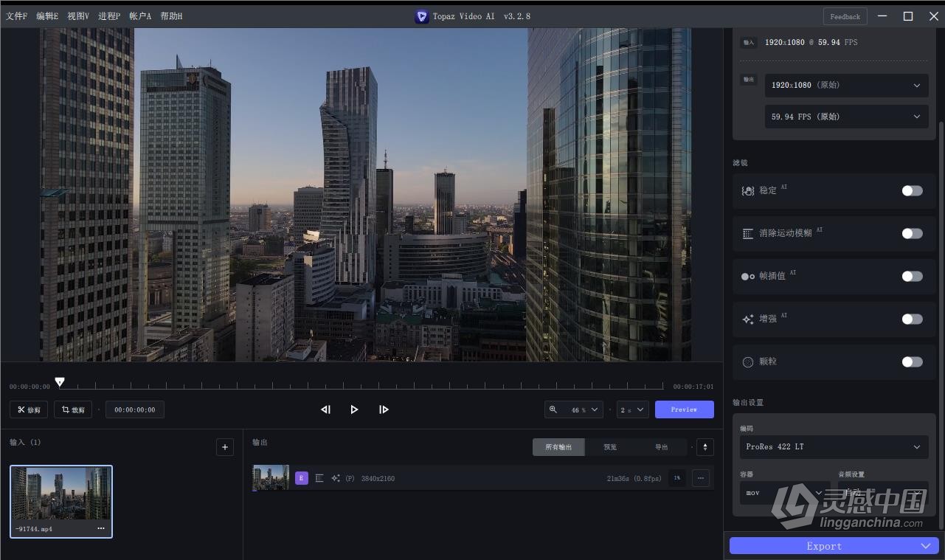Click the enhancement icon in output row
The width and height of the screenshot is (945, 560).
[x=336, y=478]
